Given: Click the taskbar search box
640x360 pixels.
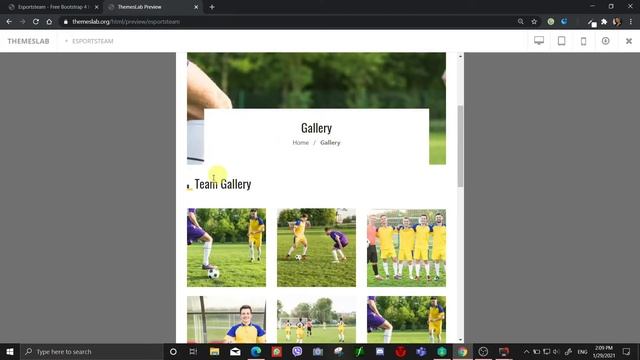Looking at the screenshot, I should 91,351.
